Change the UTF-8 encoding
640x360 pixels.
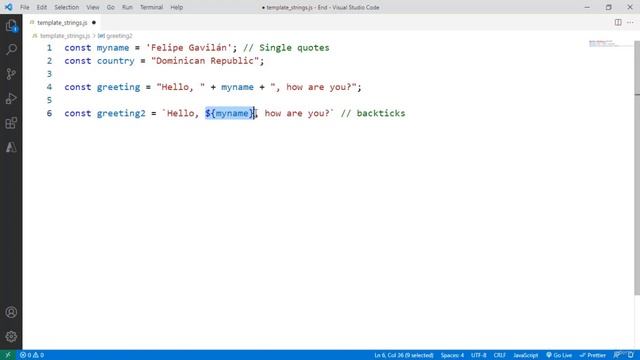478,355
